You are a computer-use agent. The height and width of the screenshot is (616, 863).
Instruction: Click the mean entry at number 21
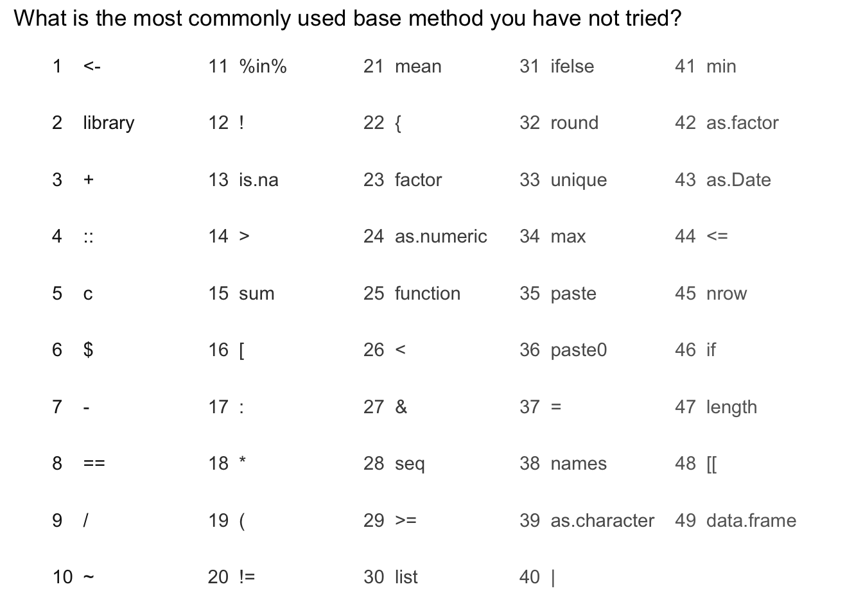tap(418, 66)
